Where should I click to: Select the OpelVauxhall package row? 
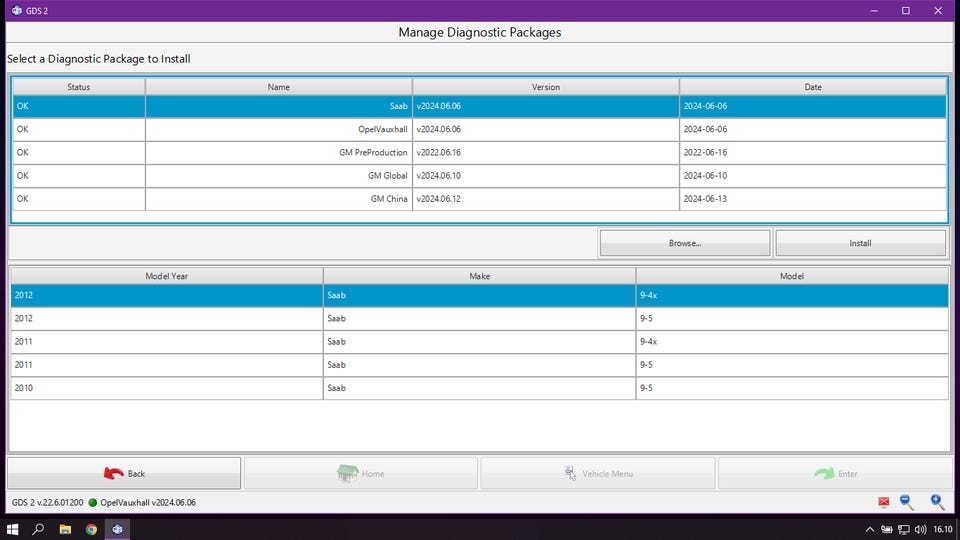point(479,129)
